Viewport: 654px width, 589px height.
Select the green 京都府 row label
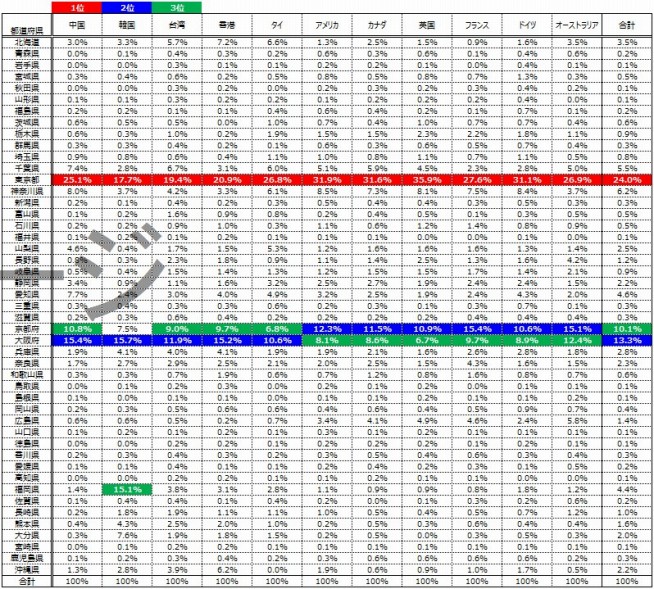(x=28, y=328)
